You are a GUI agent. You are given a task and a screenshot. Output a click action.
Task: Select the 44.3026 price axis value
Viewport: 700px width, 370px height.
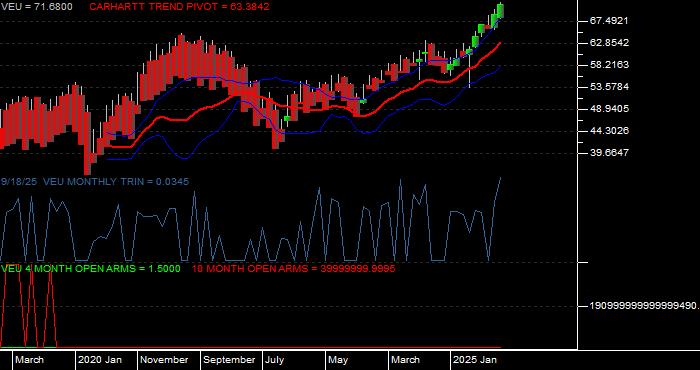click(x=609, y=131)
